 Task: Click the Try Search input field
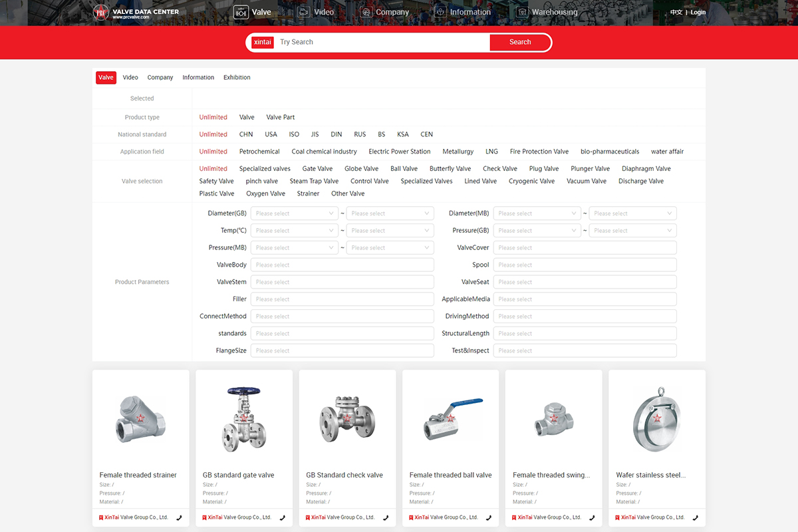point(382,43)
